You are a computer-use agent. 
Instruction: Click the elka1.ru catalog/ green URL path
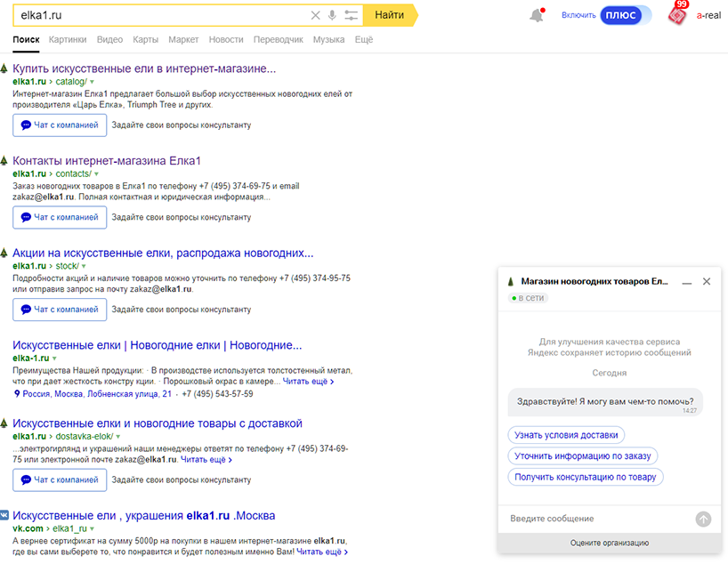[50, 82]
